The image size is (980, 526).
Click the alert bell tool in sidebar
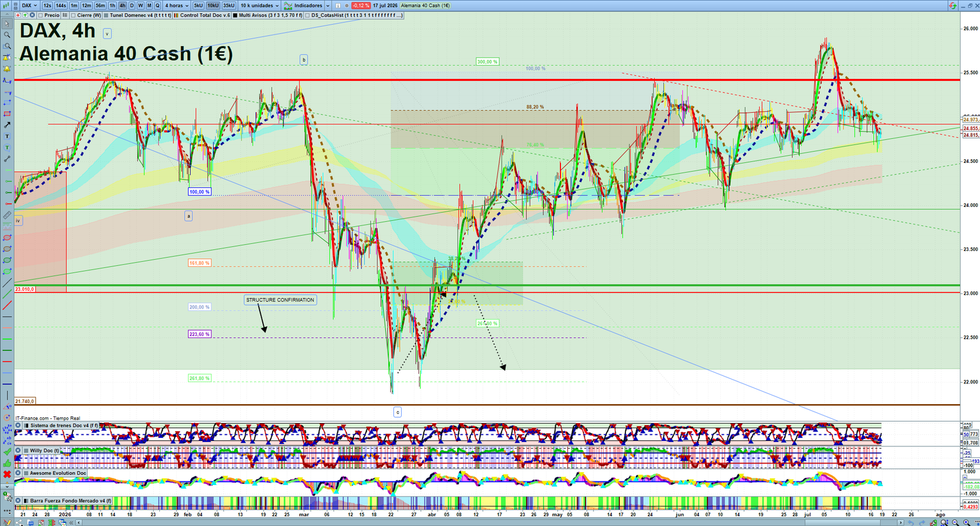(7, 69)
